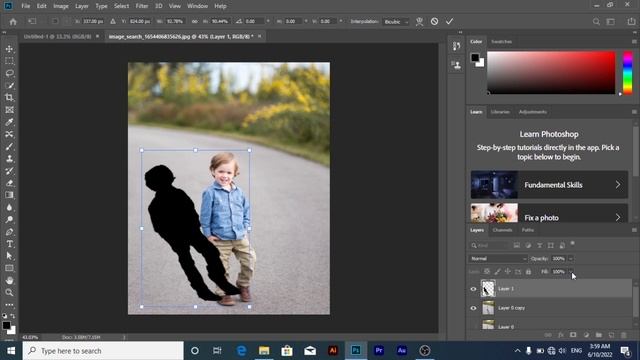Select the Brush tool

[9, 147]
